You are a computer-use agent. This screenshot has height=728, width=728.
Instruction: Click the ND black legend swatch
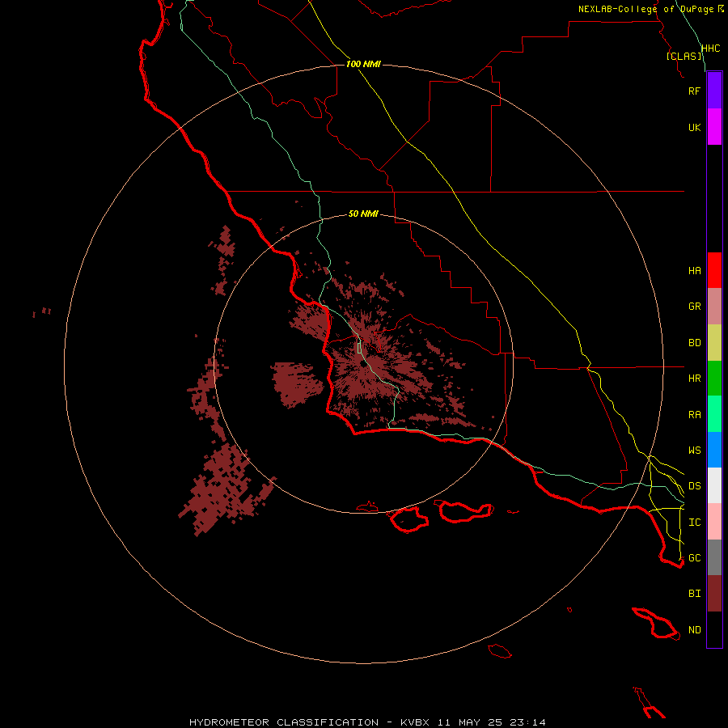pyautogui.click(x=714, y=629)
